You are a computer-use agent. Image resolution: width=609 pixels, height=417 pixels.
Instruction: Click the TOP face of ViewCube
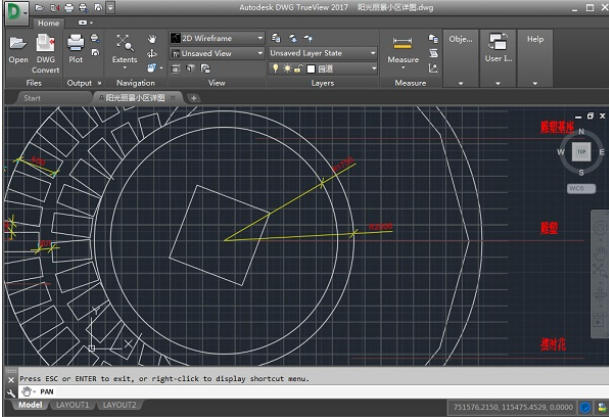[x=582, y=152]
